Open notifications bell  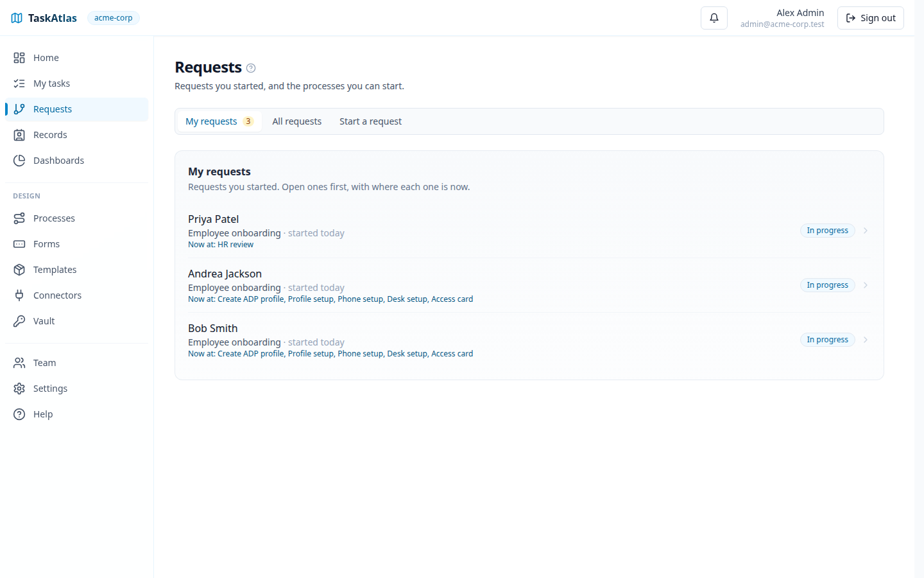[x=714, y=18]
